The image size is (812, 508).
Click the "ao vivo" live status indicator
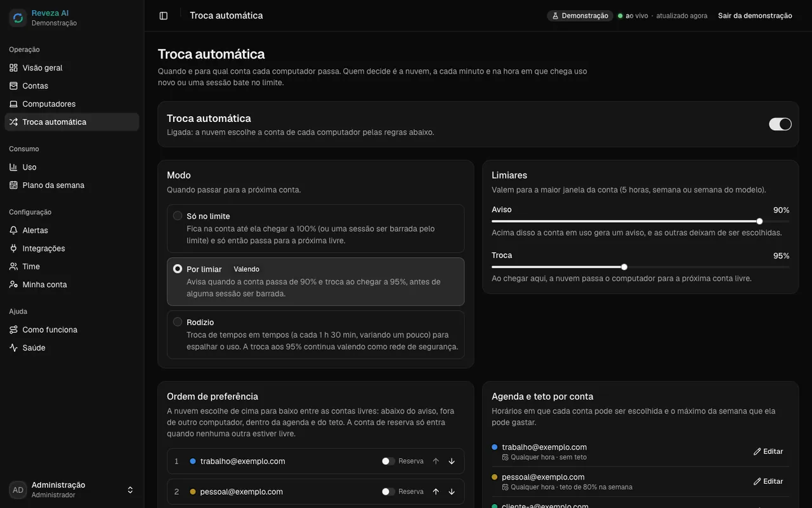633,16
